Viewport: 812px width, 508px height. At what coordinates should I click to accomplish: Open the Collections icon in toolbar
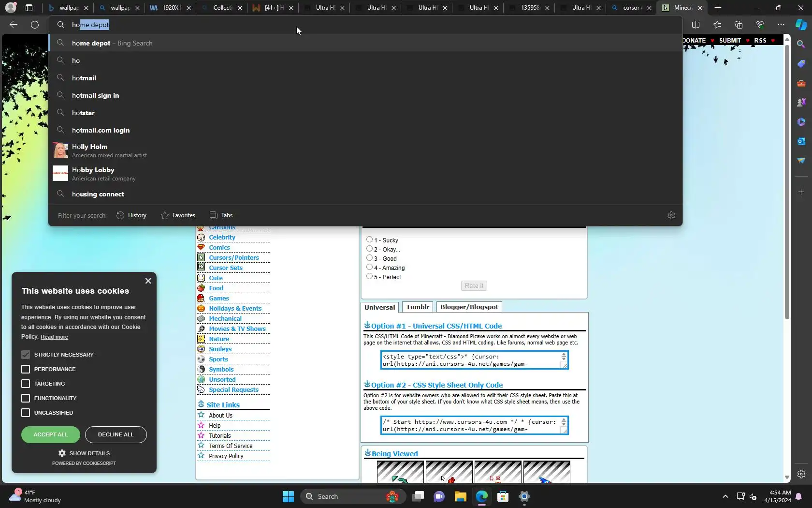coord(738,25)
